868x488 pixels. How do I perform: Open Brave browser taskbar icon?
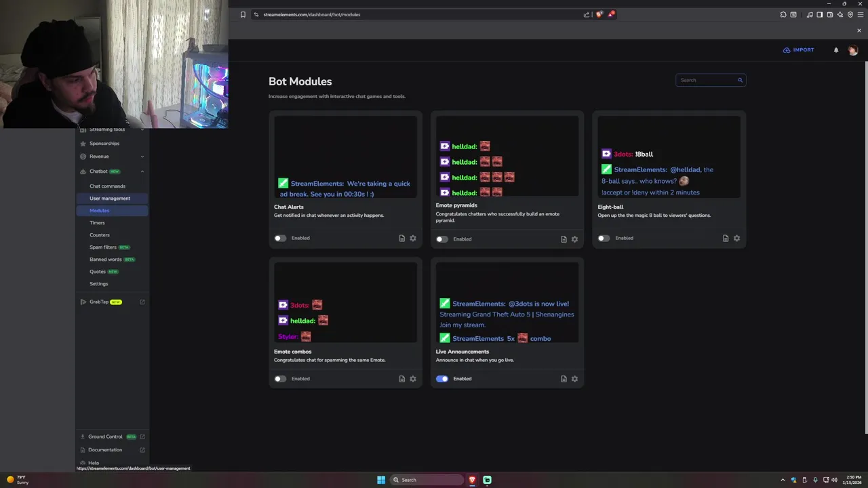473,480
